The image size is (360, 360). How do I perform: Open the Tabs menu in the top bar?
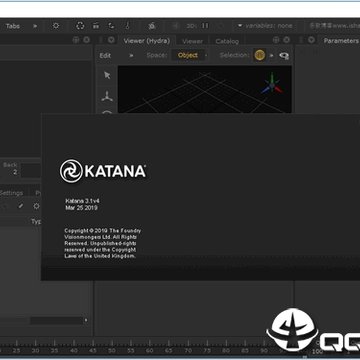13,26
